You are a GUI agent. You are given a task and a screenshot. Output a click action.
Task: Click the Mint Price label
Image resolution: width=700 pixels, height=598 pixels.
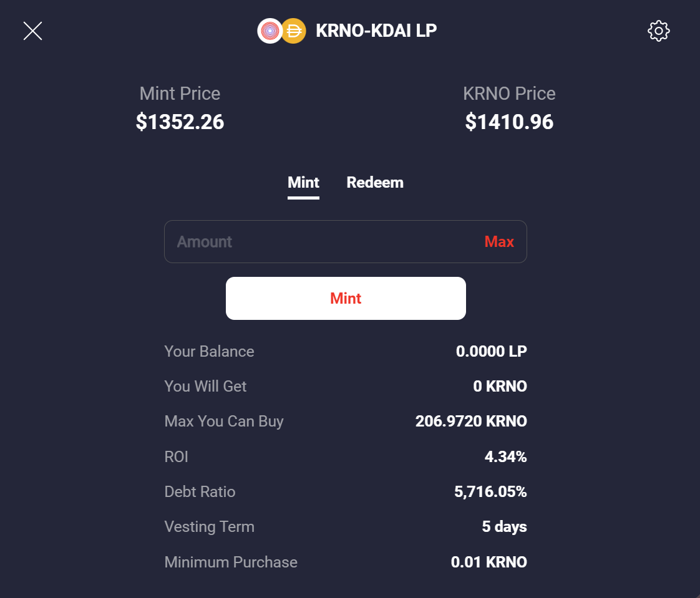click(x=180, y=94)
